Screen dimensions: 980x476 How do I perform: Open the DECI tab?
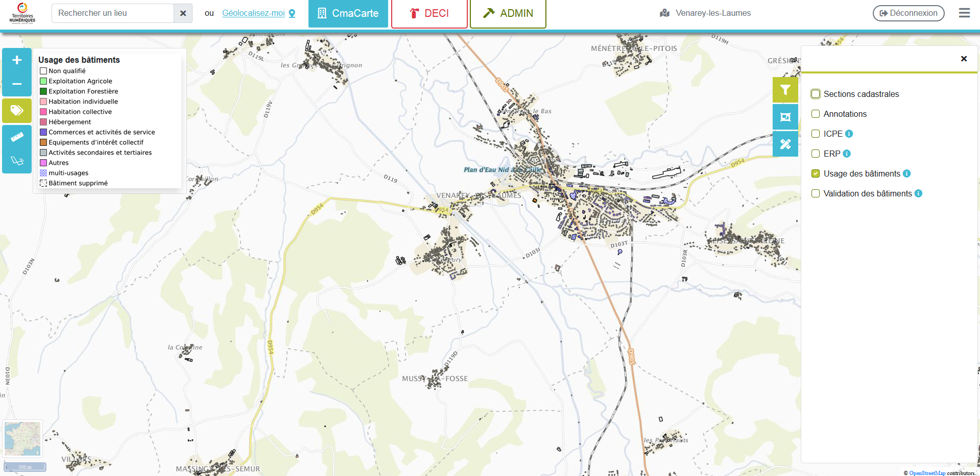tap(429, 13)
